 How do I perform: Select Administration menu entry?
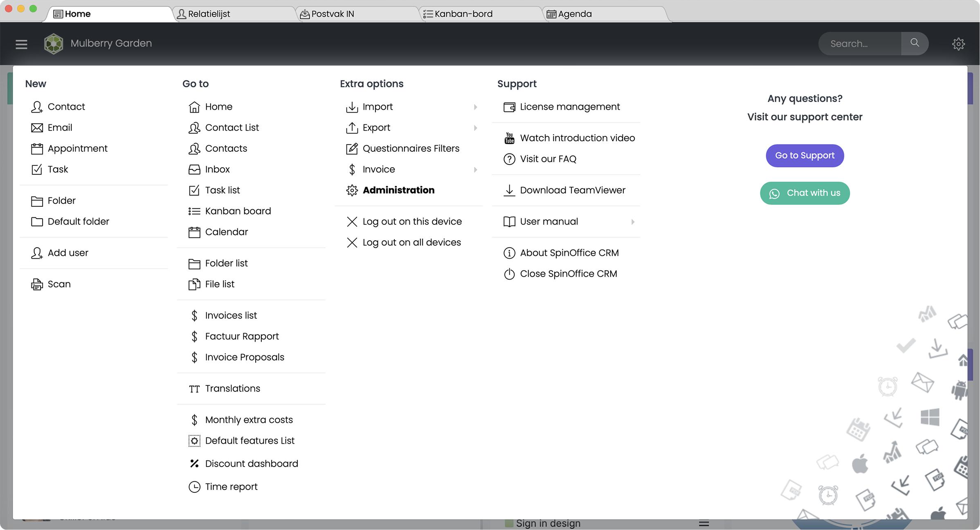click(x=398, y=190)
